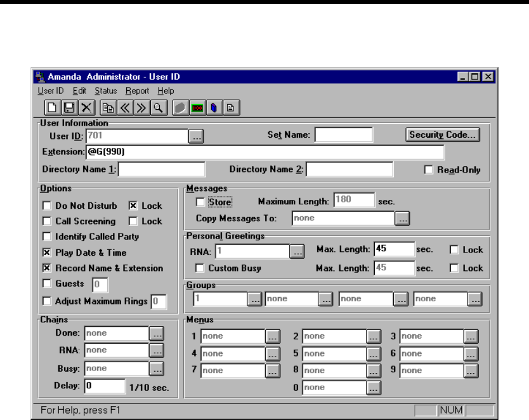The image size is (529, 420).
Task: Open the red digital clock toolbar icon
Action: tap(197, 108)
